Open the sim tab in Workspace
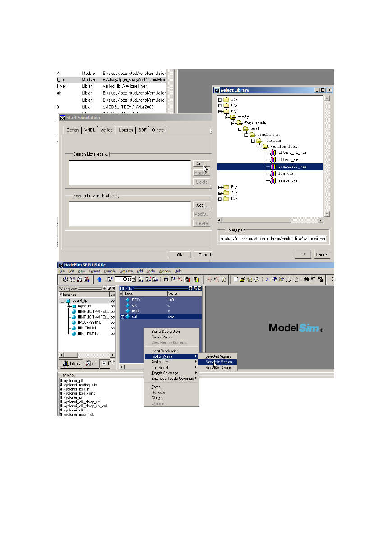This screenshot has height=554, width=392. tap(92, 363)
